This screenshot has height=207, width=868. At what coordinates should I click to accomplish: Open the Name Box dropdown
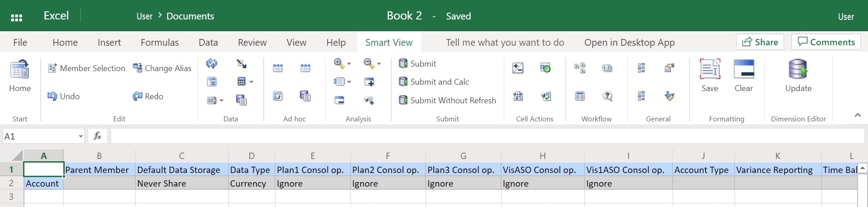click(81, 136)
